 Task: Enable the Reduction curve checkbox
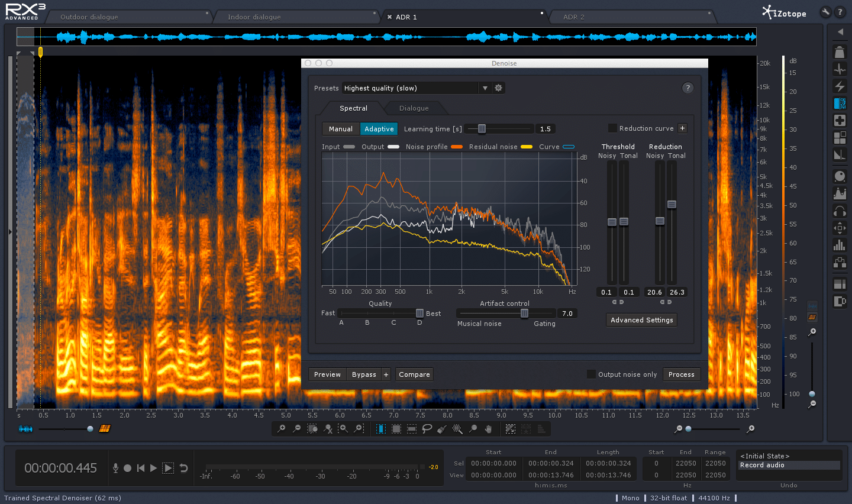(x=612, y=128)
